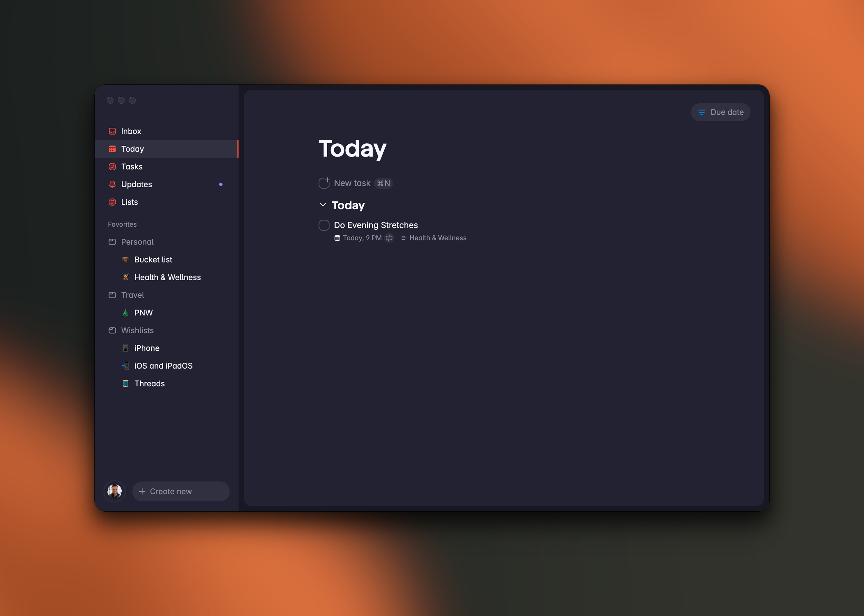Click the iOS and iPadOS icon
864x616 pixels.
click(x=125, y=366)
